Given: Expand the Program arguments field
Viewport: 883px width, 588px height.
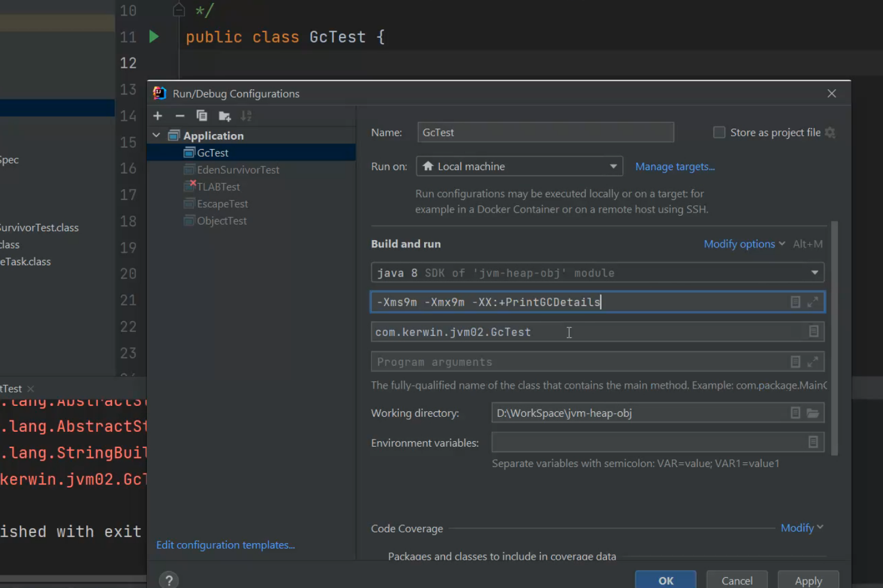Looking at the screenshot, I should pyautogui.click(x=813, y=362).
